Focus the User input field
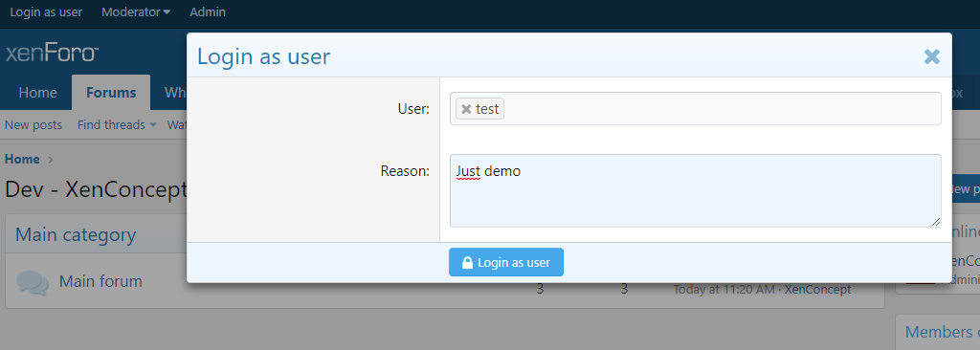Image resolution: width=980 pixels, height=350 pixels. 696,109
